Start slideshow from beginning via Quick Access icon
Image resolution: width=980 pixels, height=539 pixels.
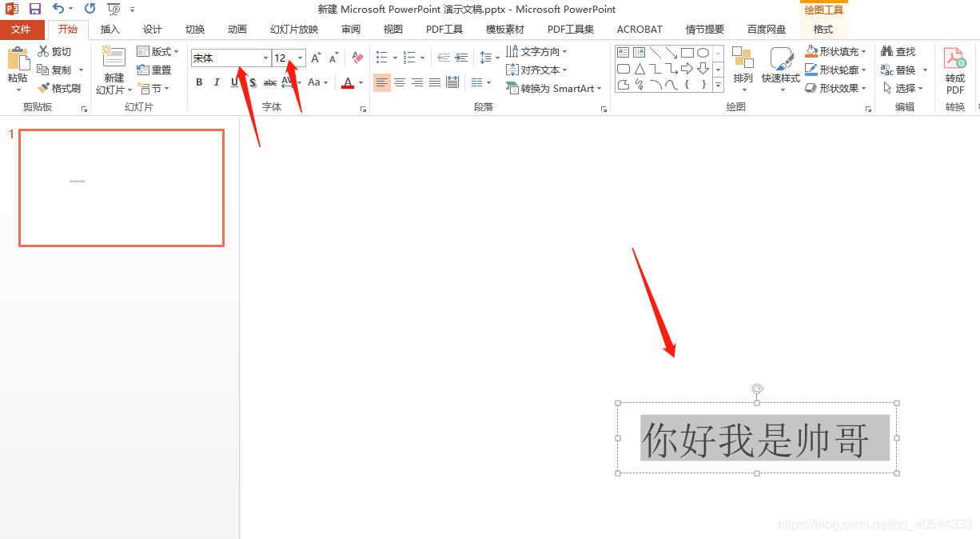pos(114,9)
